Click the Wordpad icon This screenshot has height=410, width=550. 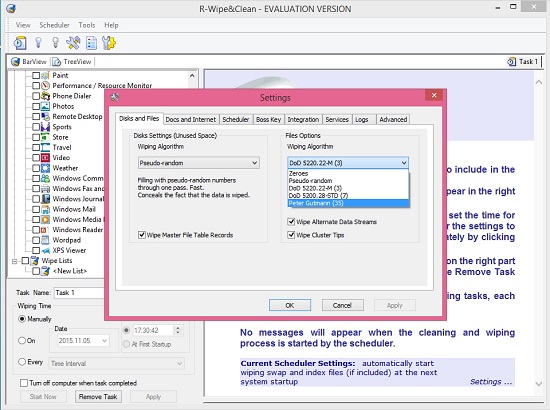click(45, 240)
